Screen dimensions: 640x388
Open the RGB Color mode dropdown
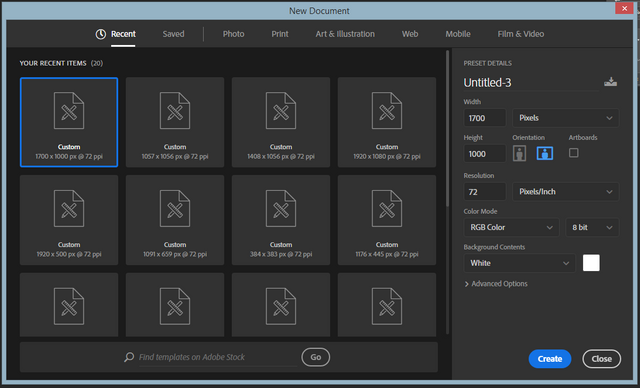(x=511, y=227)
